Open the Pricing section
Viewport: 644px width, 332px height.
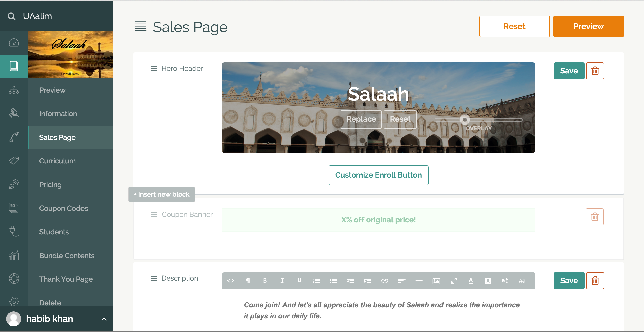coord(50,185)
